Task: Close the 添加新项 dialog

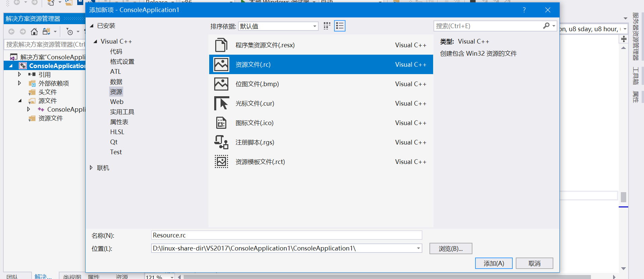Action: (x=548, y=10)
